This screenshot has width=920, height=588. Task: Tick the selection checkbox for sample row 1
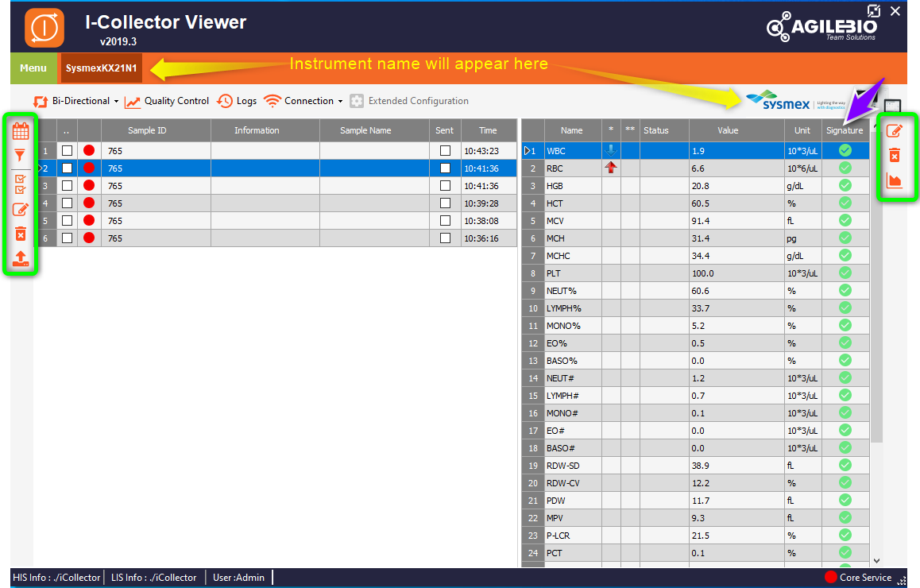point(68,151)
